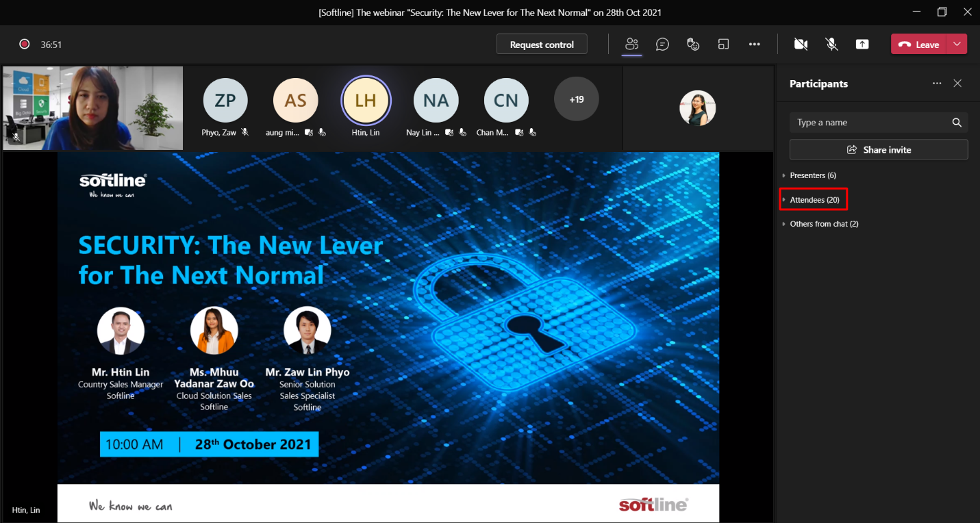Click the red Leave button
Image resolution: width=980 pixels, height=523 pixels.
coord(919,44)
